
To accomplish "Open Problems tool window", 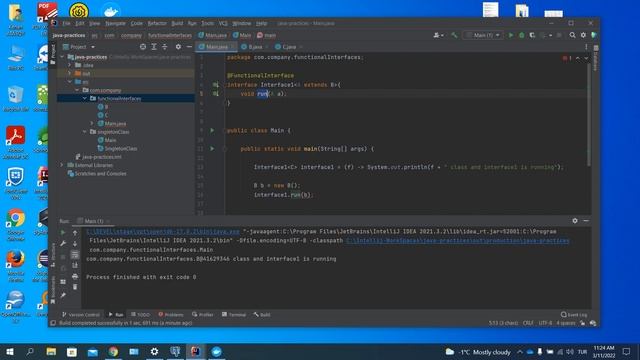I will tap(171, 315).
